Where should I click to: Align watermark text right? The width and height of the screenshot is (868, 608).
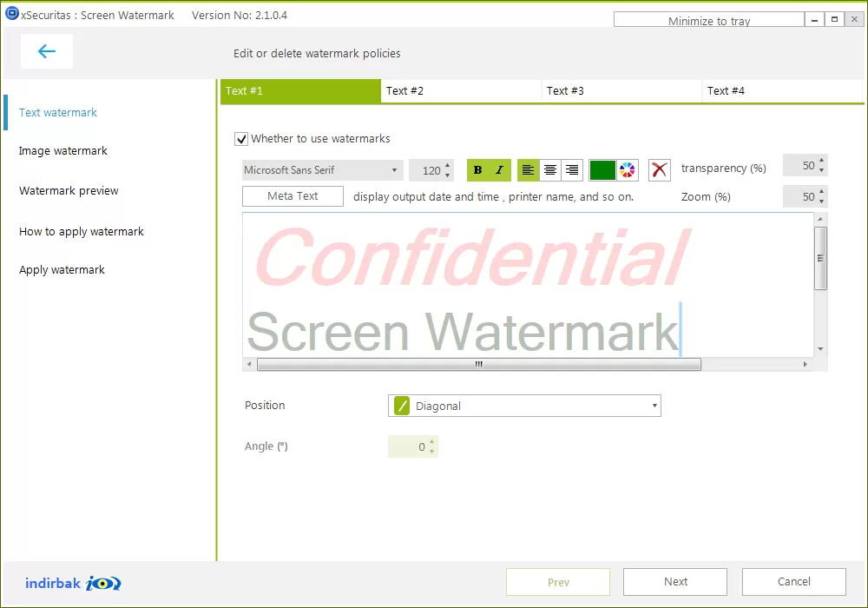tap(572, 170)
